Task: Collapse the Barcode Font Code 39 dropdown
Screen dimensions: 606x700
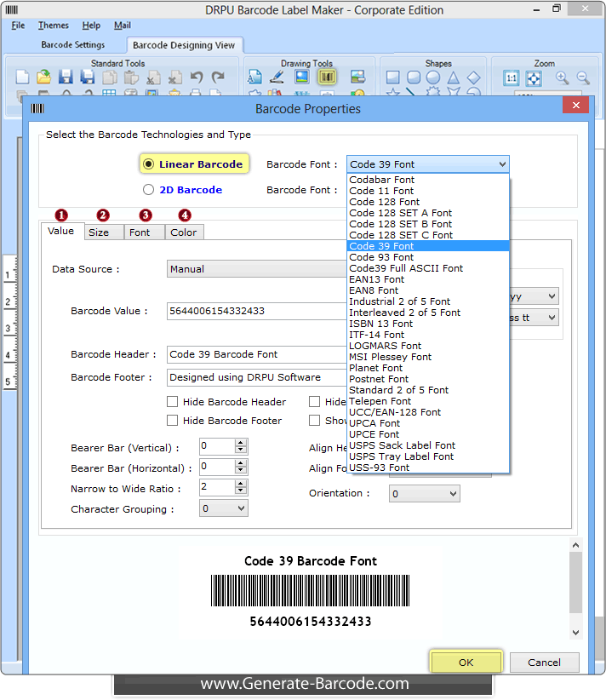Action: (x=502, y=164)
